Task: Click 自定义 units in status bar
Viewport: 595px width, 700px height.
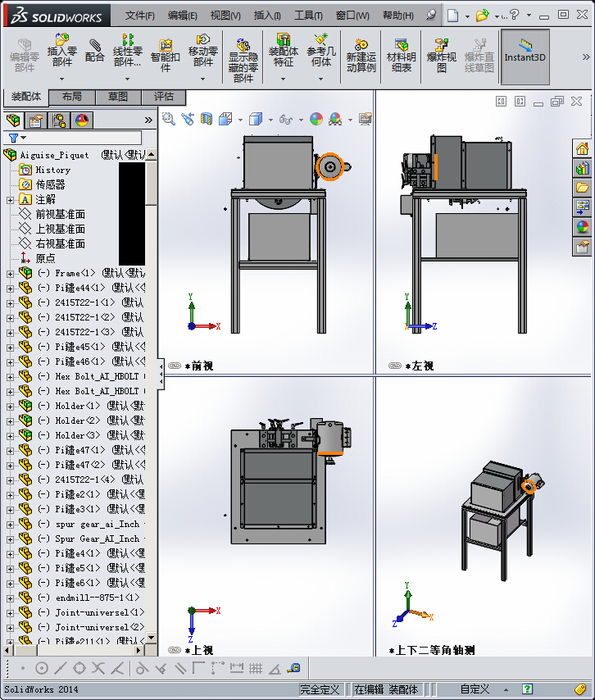Action: tap(475, 689)
